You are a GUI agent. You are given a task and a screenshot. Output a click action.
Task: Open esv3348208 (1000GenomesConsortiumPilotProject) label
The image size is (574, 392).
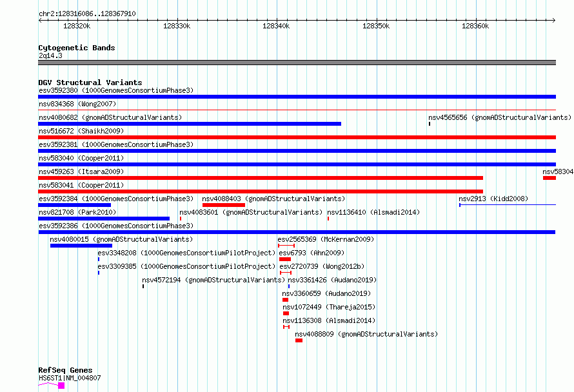coord(186,253)
